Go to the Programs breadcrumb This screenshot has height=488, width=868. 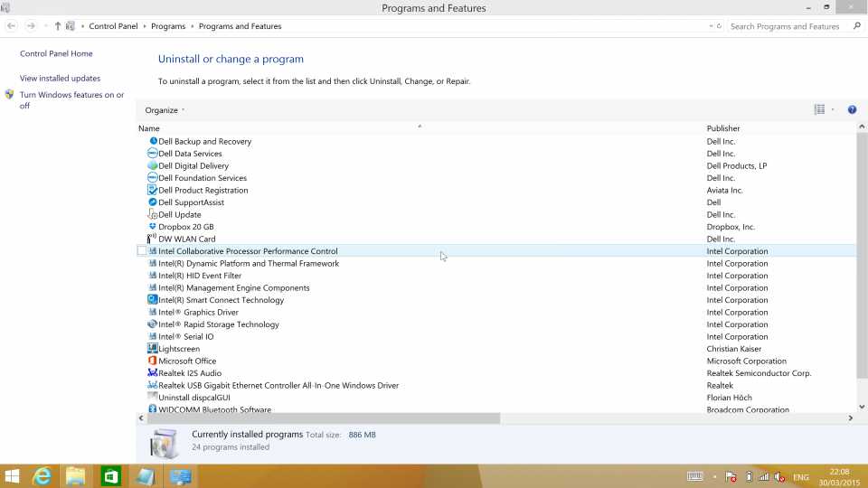click(x=168, y=26)
